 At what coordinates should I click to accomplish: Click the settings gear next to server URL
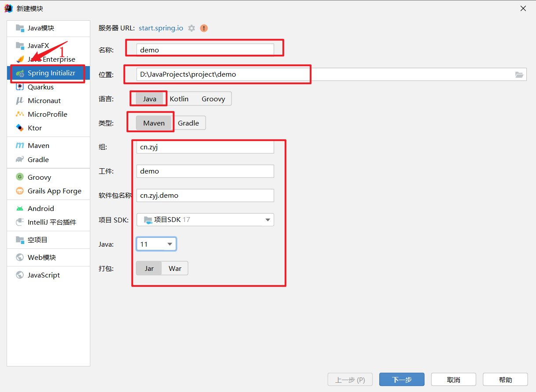(192, 28)
